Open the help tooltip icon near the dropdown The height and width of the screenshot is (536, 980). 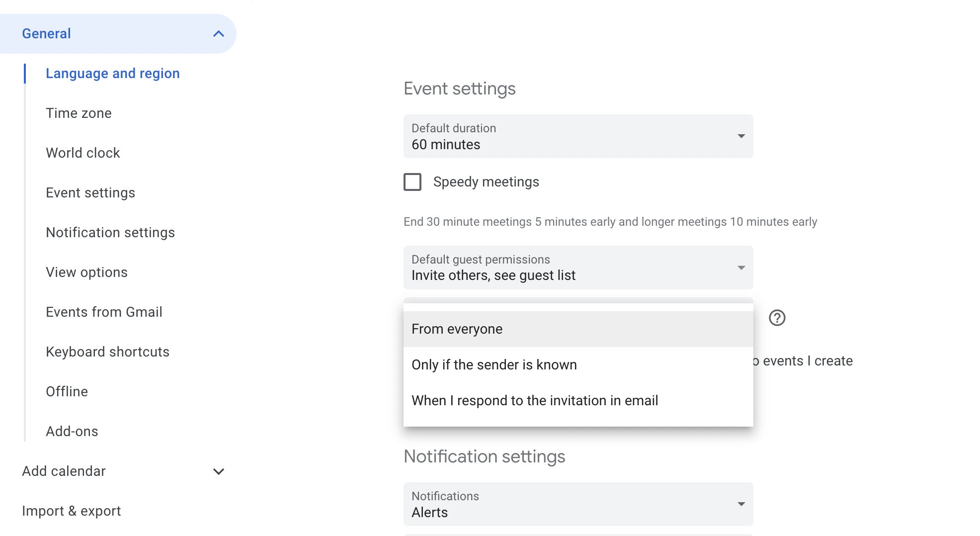coord(776,319)
